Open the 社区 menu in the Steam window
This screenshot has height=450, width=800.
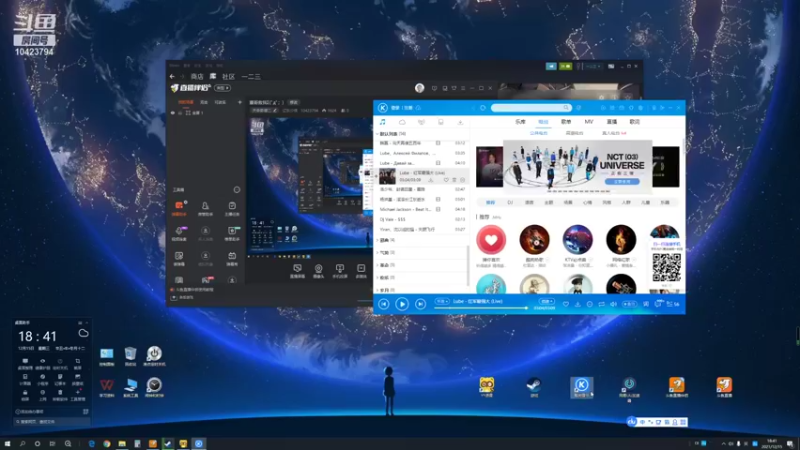click(228, 77)
